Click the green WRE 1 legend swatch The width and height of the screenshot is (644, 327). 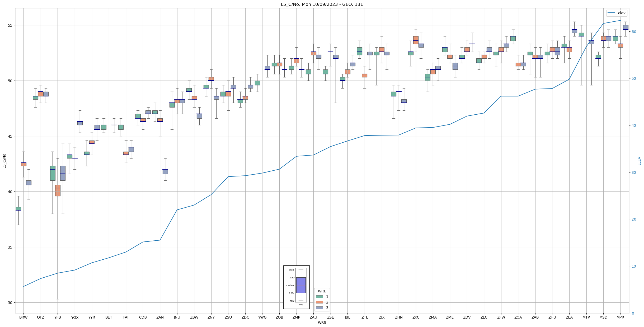[x=319, y=297]
